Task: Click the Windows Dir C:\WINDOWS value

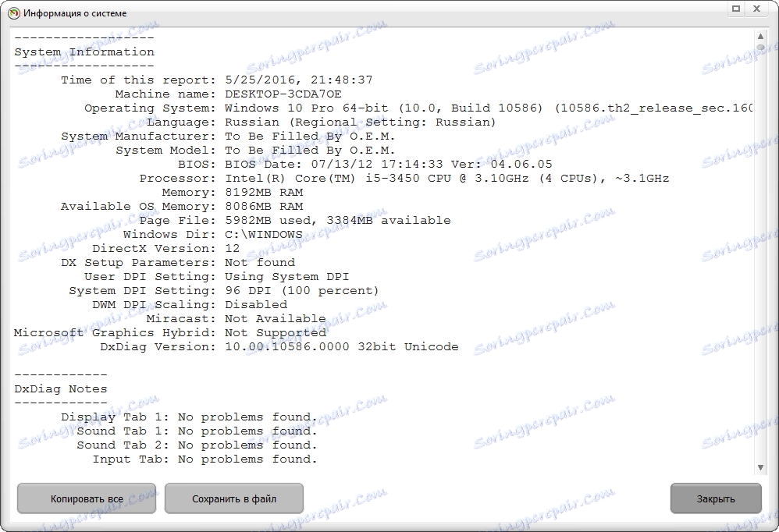Action: click(x=264, y=234)
